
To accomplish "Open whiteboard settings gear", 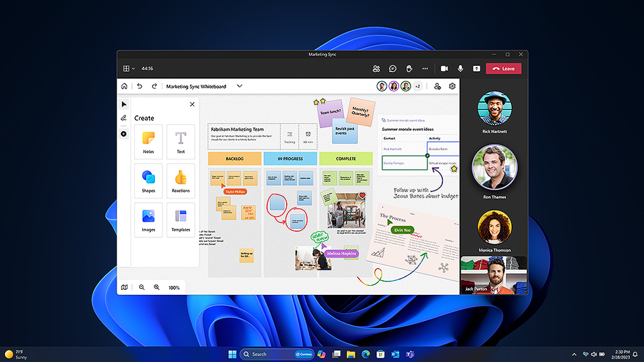I will point(452,87).
